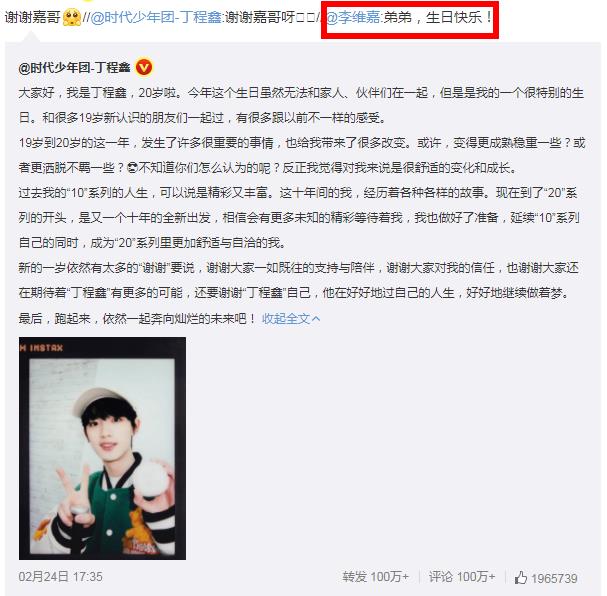Image resolution: width=607 pixels, height=596 pixels.
Task: Click the sunglasses emoji in the post text
Action: click(x=132, y=168)
